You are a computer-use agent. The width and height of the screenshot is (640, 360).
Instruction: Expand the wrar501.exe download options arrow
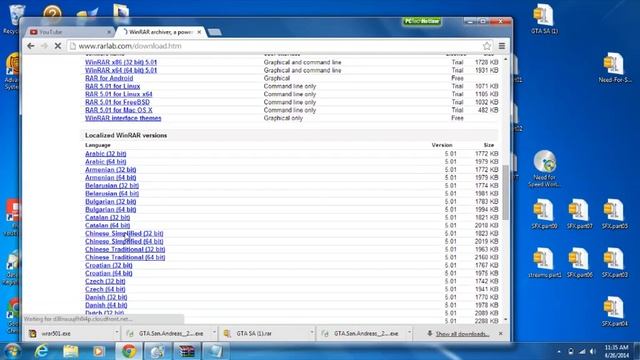pyautogui.click(x=116, y=333)
